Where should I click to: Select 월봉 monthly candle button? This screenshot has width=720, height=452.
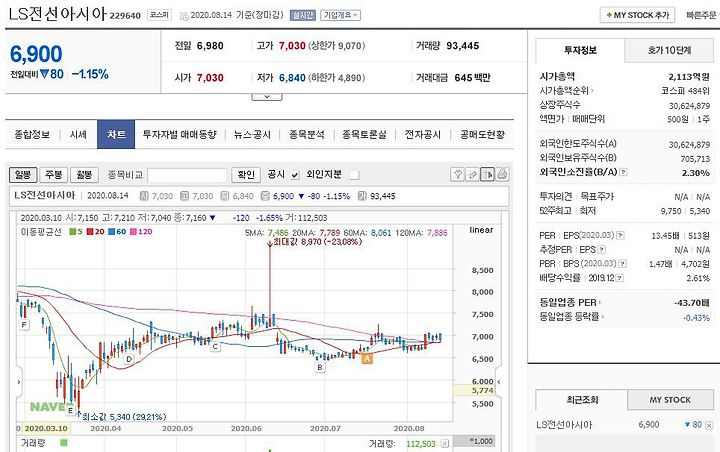coord(84,175)
